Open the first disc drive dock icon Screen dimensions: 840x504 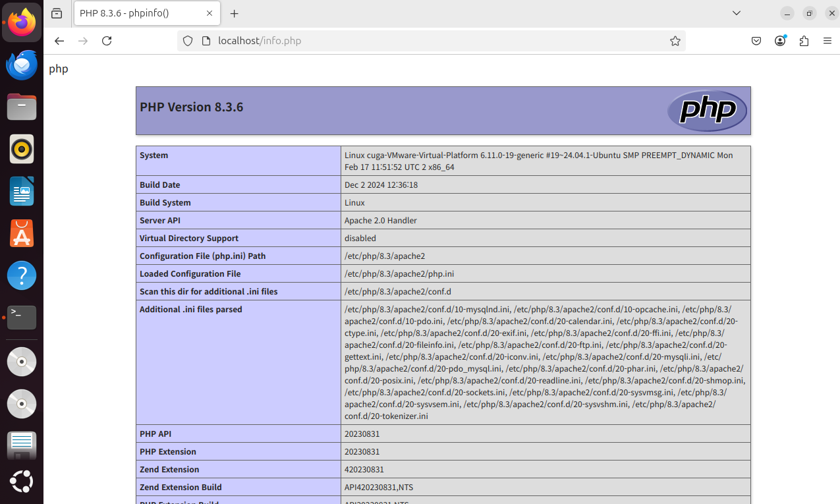coord(22,362)
